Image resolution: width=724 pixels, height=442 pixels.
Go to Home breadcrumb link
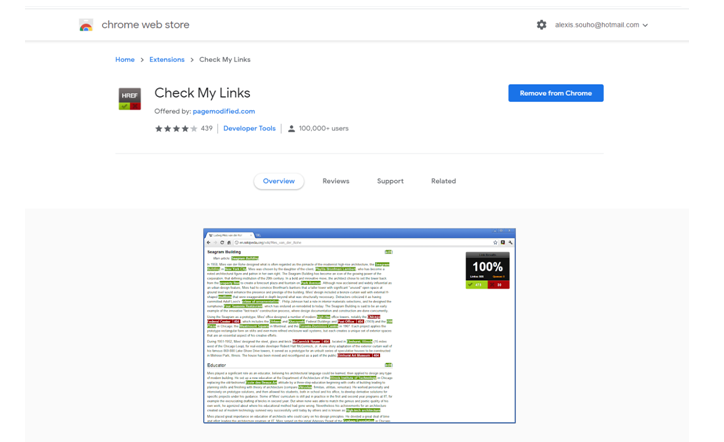point(125,60)
